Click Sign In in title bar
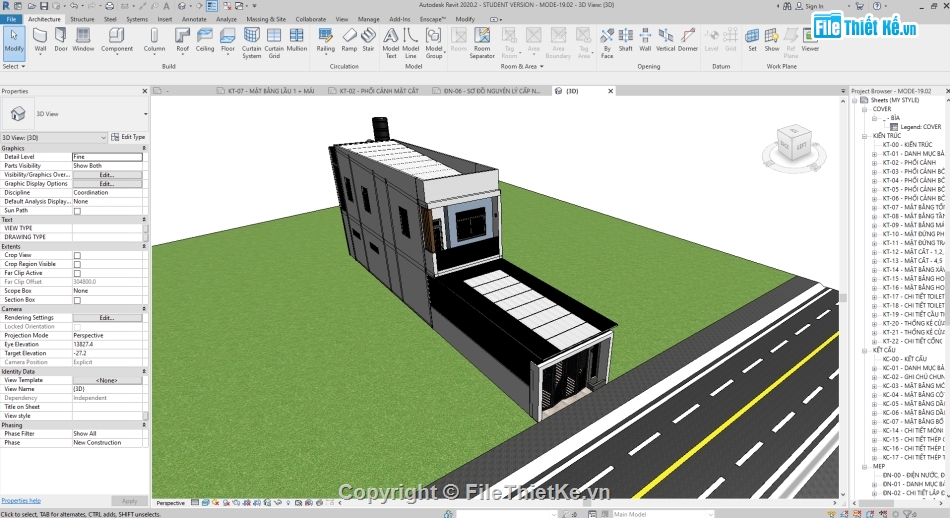This screenshot has width=950, height=518. click(809, 6)
